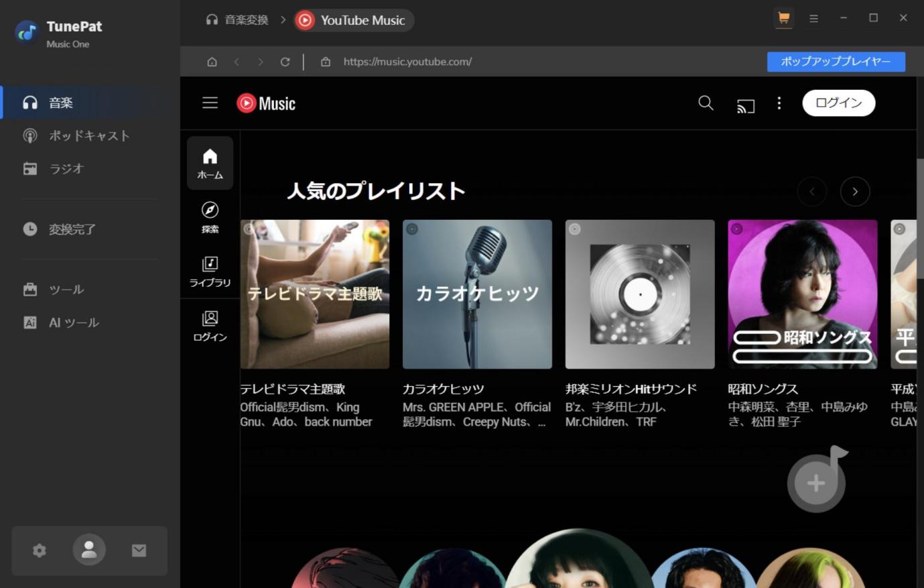Click the テレビドラマ主題歌 title link
Viewport: 924px width, 588px height.
tap(293, 389)
